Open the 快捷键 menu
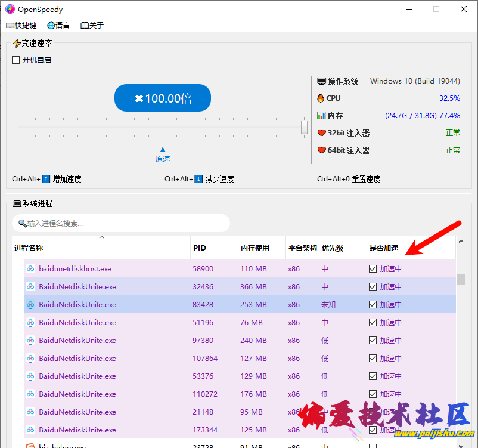 [x=21, y=26]
